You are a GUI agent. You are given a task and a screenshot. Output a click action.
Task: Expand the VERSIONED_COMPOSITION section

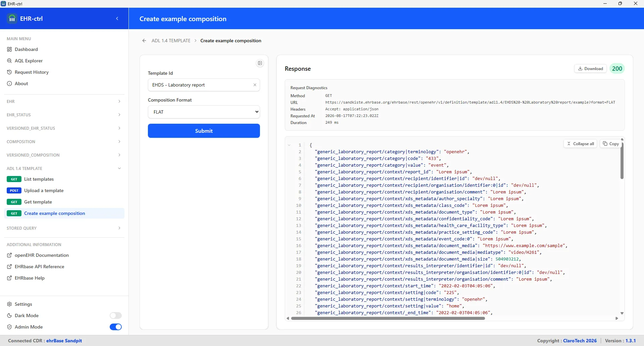(x=64, y=155)
